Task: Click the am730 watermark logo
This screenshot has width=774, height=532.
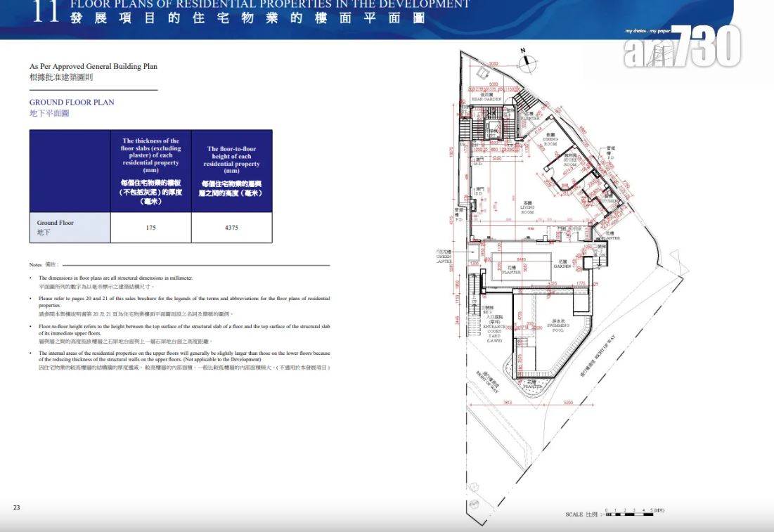Action: [x=681, y=48]
